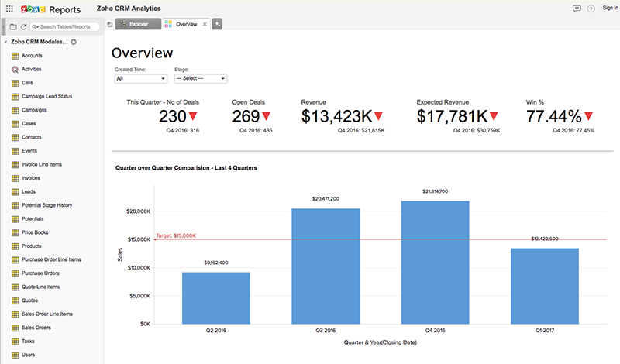Open the Activities query icon

[x=15, y=69]
